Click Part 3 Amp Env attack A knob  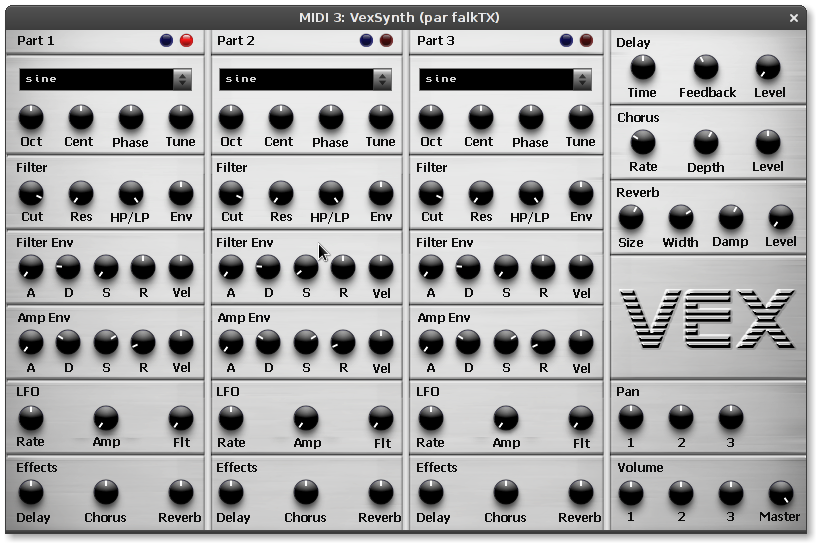click(x=431, y=343)
